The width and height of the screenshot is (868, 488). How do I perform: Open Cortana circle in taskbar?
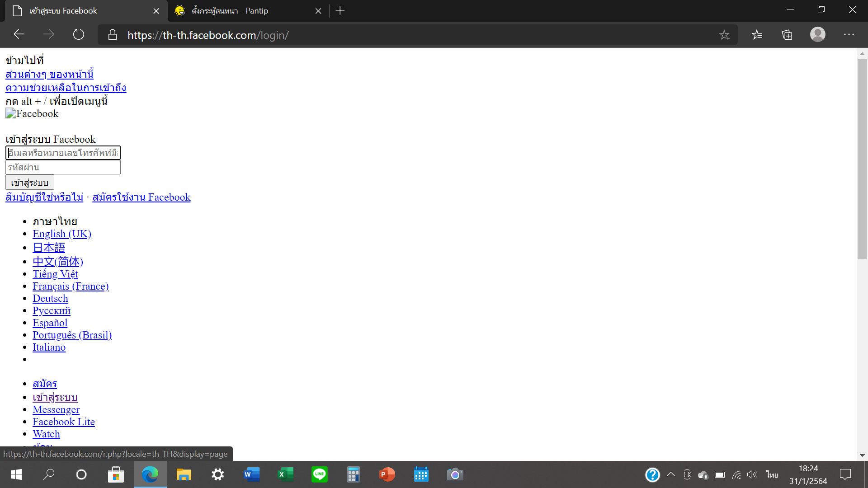pyautogui.click(x=81, y=474)
